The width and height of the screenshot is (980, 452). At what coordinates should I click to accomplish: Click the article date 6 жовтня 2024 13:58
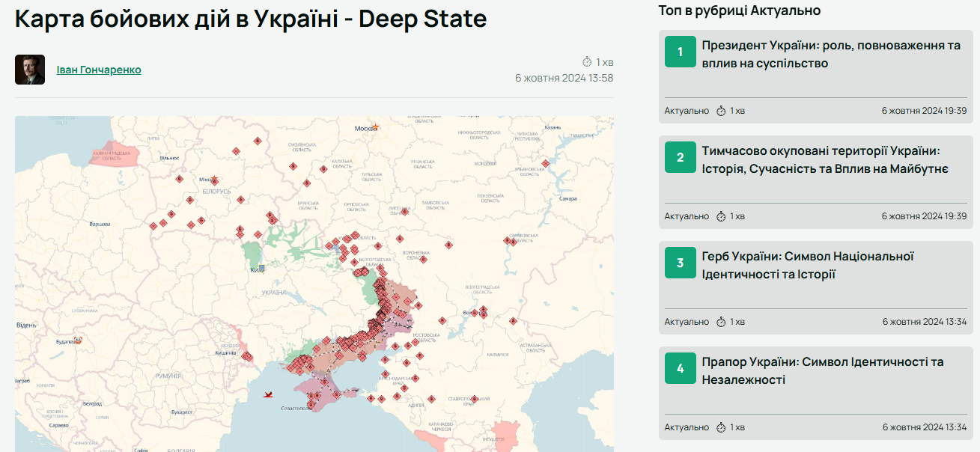pyautogui.click(x=564, y=78)
